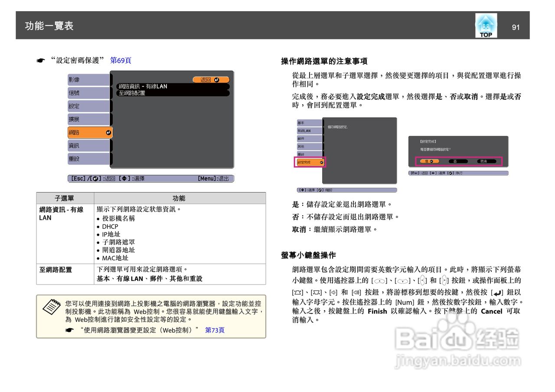The image size is (555, 392).
Task: Click the TOP home icon in header
Action: click(x=486, y=26)
